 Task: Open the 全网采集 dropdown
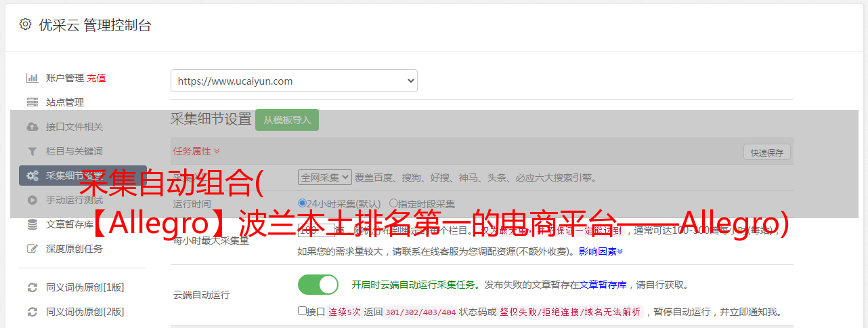click(x=325, y=177)
